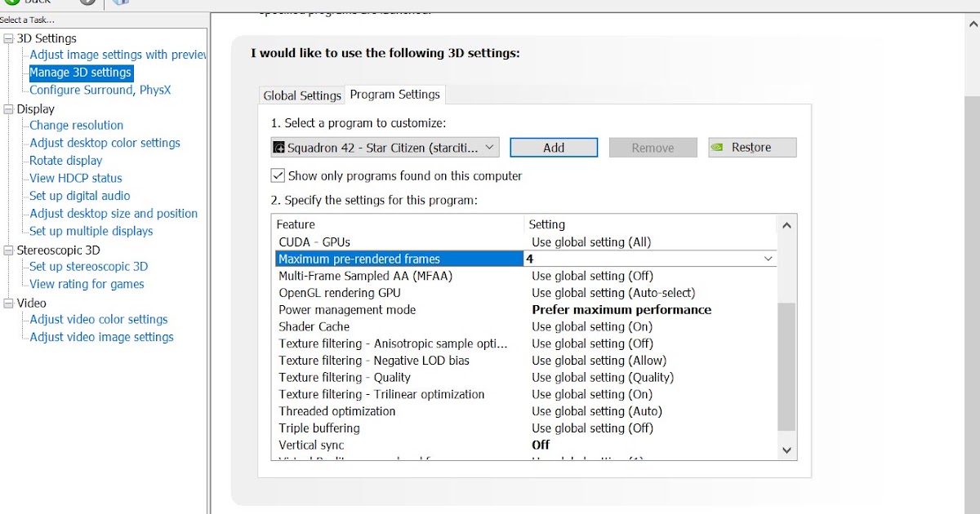This screenshot has height=514, width=980.
Task: Open Set up multiple displays
Action: (91, 231)
